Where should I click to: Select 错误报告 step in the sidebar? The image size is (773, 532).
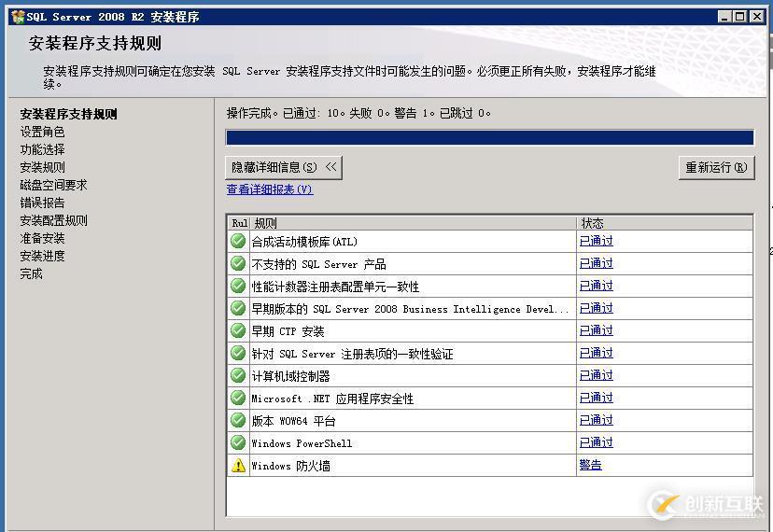(42, 203)
